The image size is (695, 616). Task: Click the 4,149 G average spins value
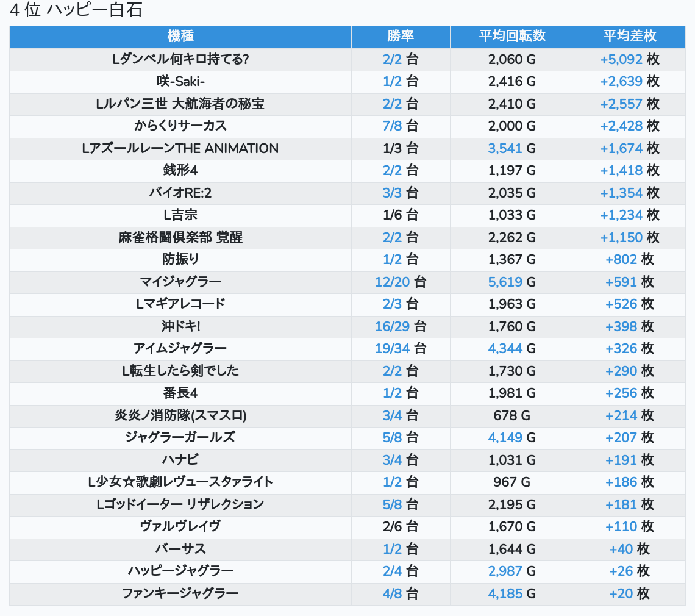512,438
